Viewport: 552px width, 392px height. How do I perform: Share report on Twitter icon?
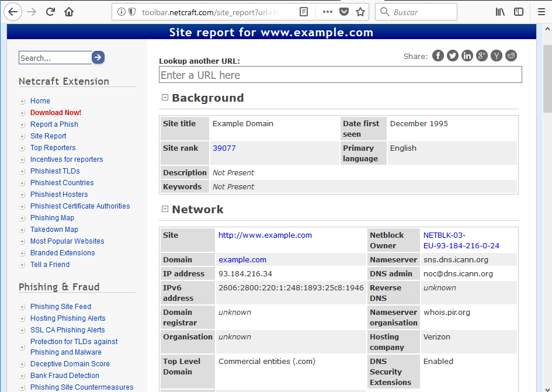[453, 55]
